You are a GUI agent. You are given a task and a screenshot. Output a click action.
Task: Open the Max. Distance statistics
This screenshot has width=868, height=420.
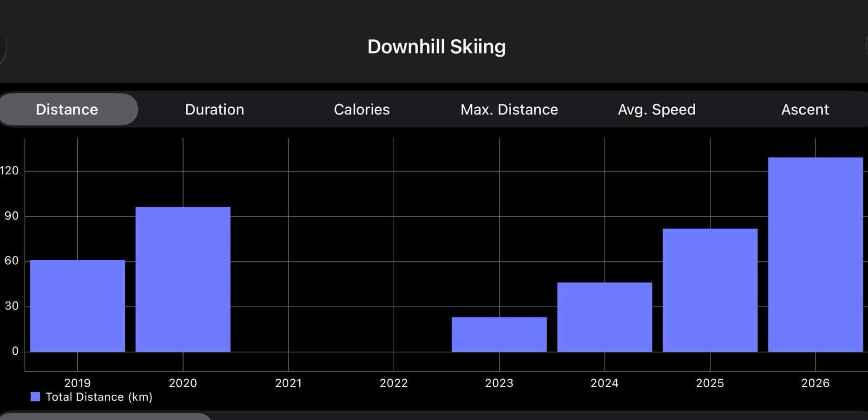coord(509,109)
